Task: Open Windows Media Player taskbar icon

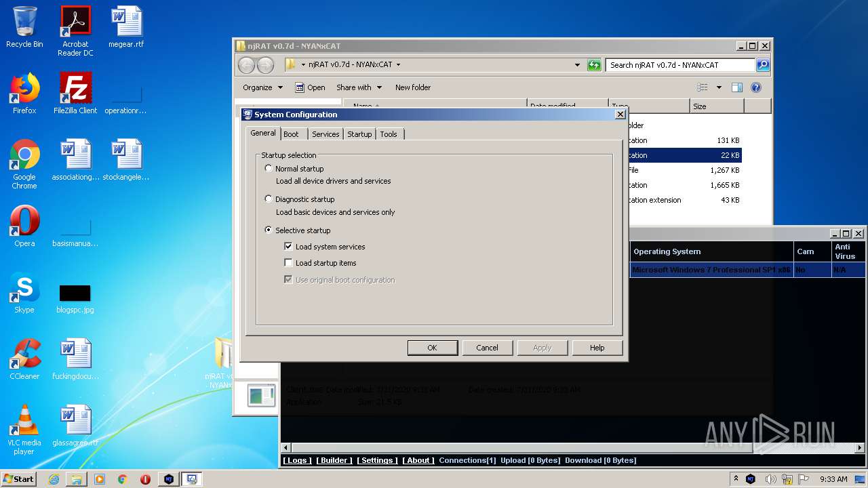Action: click(x=100, y=479)
